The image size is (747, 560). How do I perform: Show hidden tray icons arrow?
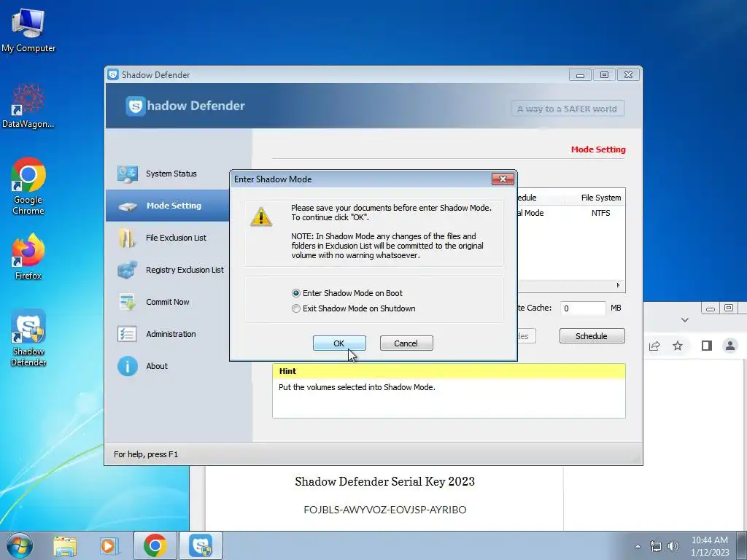pyautogui.click(x=638, y=546)
